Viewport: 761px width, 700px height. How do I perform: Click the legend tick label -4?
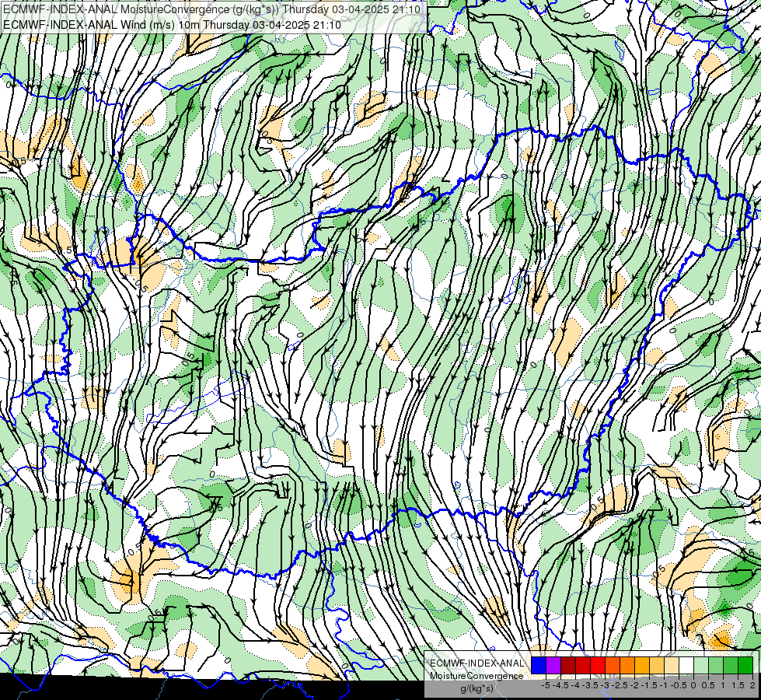tap(575, 685)
